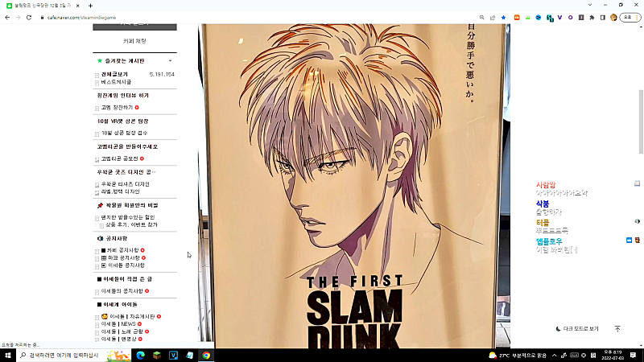
Task: Click the megaphone 공지사항 header icon
Action: [x=100, y=238]
